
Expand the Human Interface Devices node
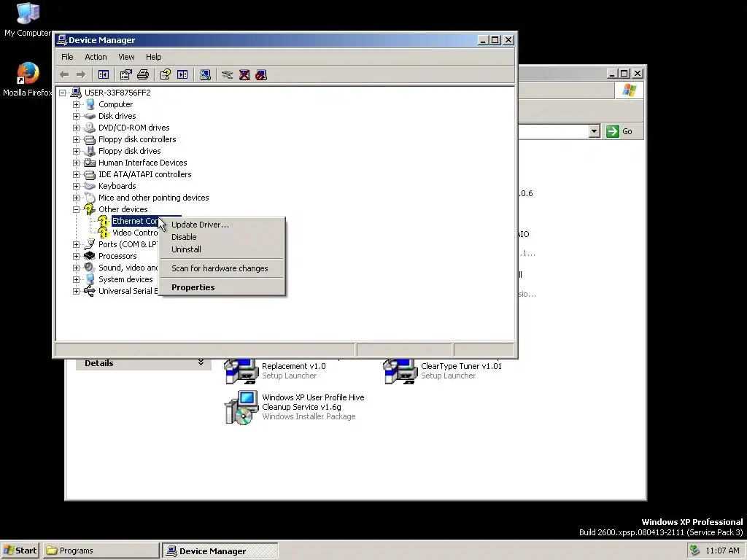coord(76,163)
